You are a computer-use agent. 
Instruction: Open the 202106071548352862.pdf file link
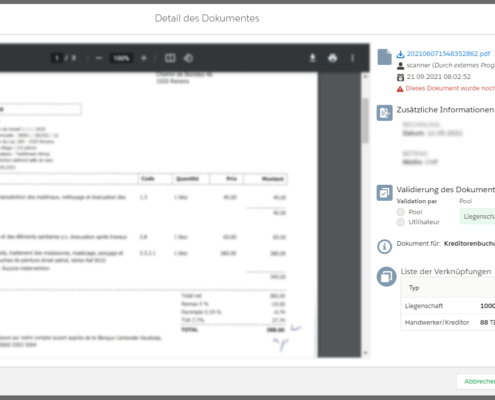448,54
